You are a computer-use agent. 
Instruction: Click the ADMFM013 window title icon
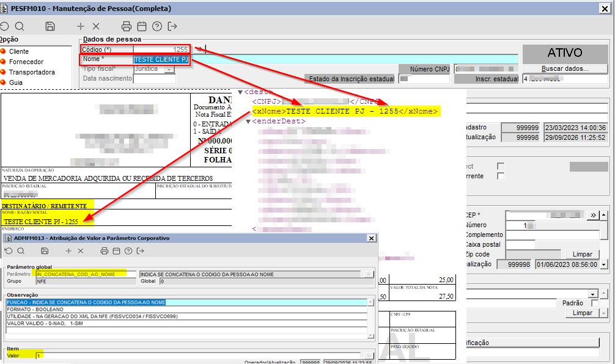(x=8, y=238)
